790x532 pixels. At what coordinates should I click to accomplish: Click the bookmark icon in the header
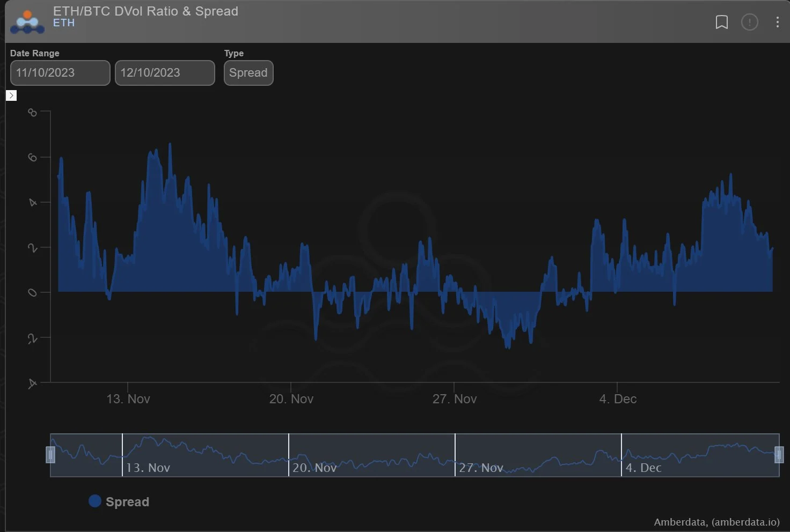coord(722,22)
